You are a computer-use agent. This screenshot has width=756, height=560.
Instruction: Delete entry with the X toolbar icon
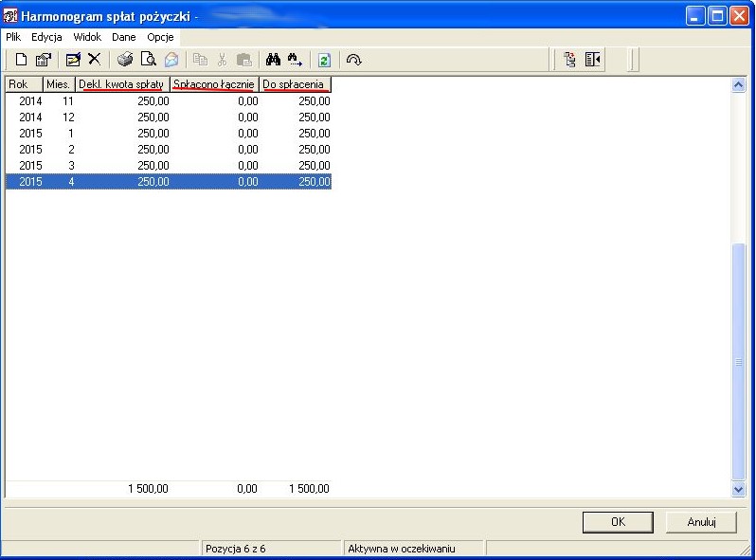pos(95,60)
